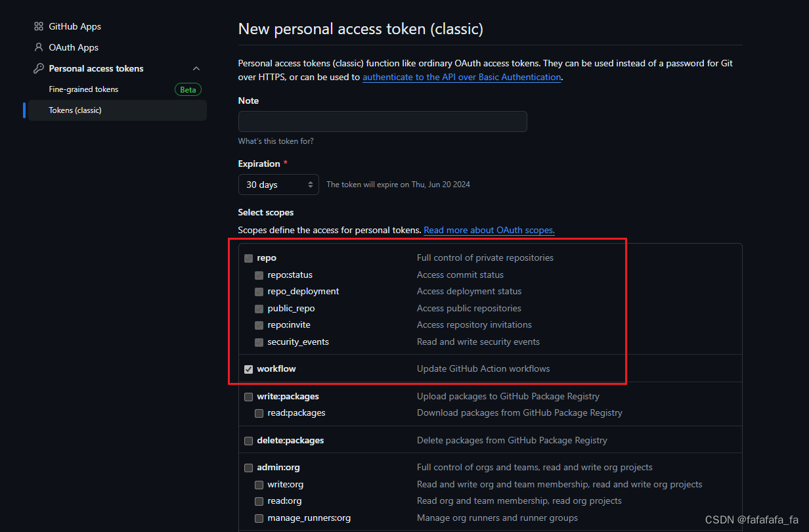Click the Read more about OAuth scopes link

pyautogui.click(x=489, y=230)
